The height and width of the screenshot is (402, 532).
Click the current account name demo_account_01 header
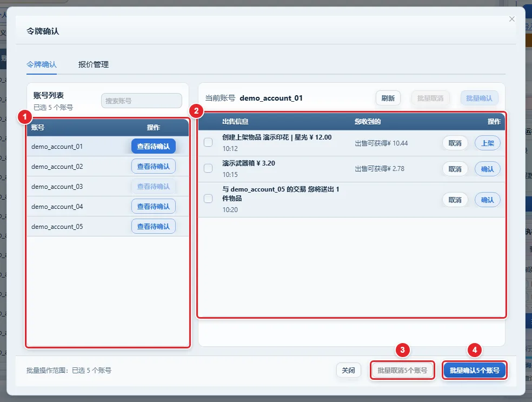coord(271,98)
